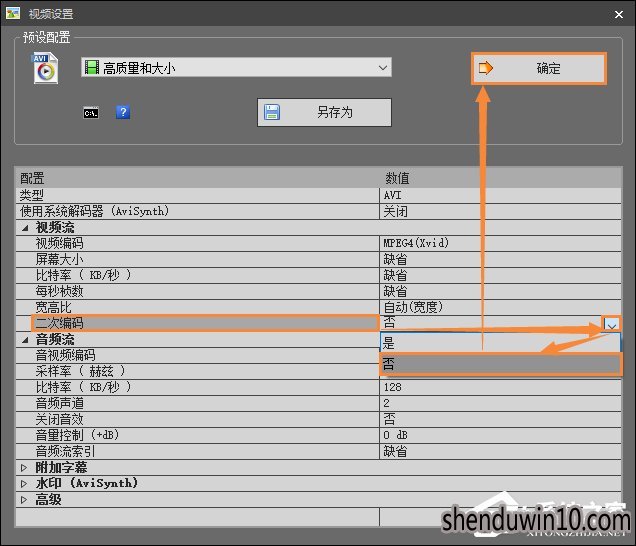Image resolution: width=636 pixels, height=546 pixels.
Task: Click the AVI file format icon
Action: click(45, 68)
